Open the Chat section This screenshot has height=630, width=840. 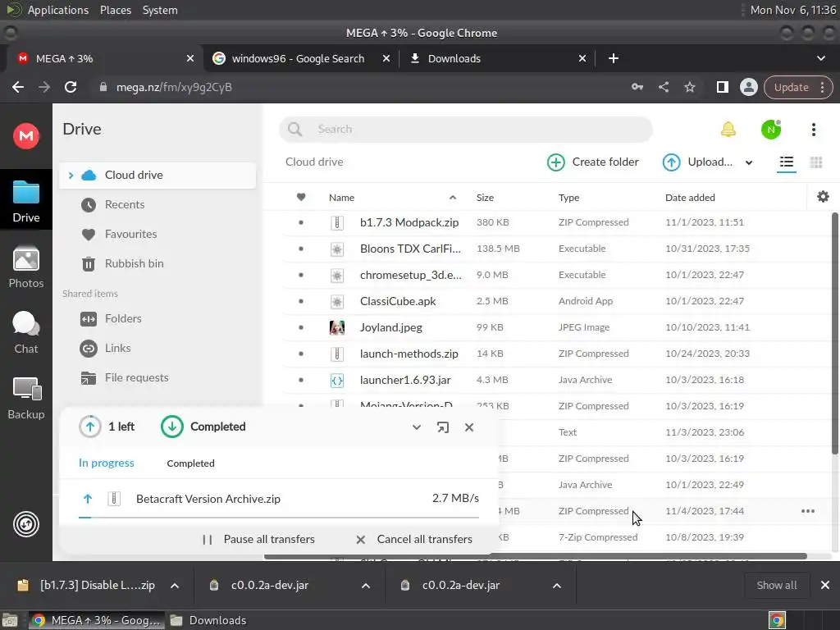pos(25,333)
